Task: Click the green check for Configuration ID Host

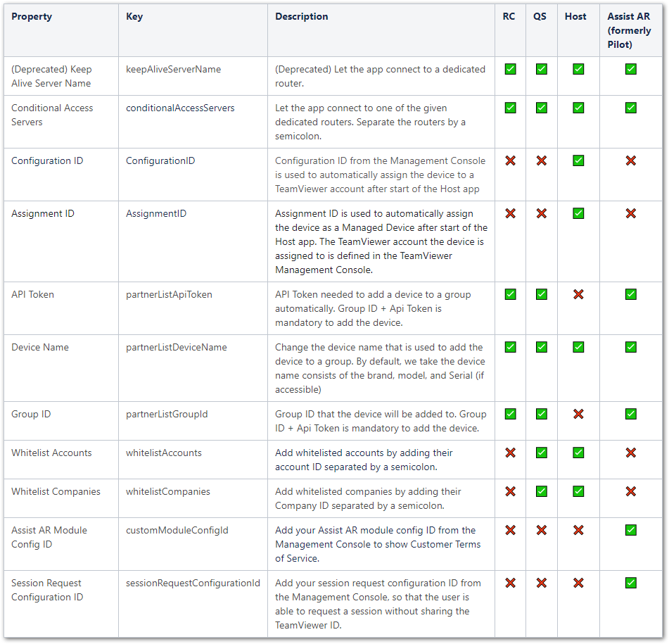Action: point(578,160)
